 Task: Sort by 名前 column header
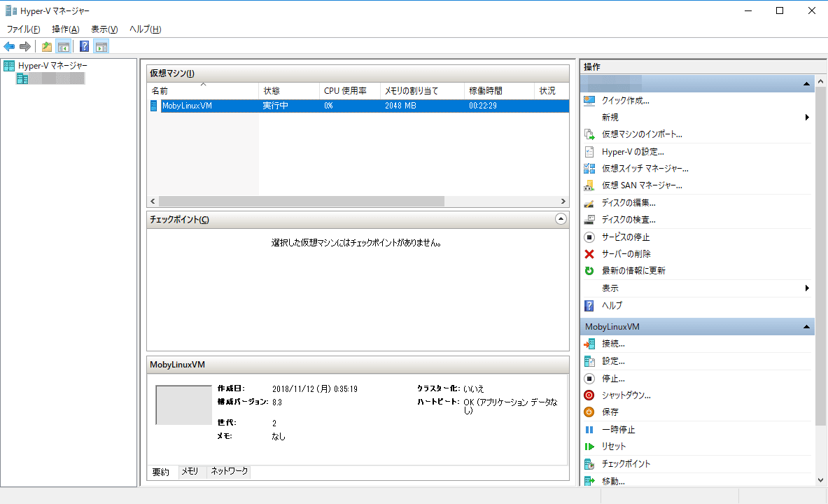tap(203, 91)
